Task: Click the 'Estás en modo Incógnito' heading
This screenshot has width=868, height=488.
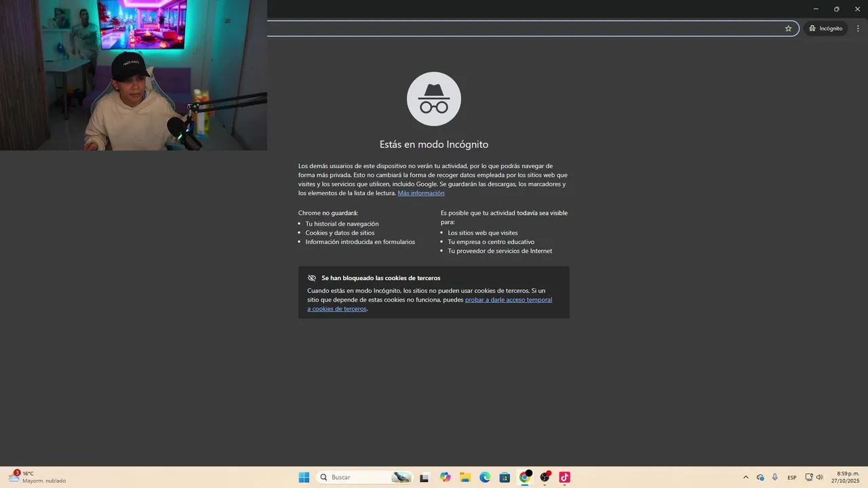Action: click(434, 144)
